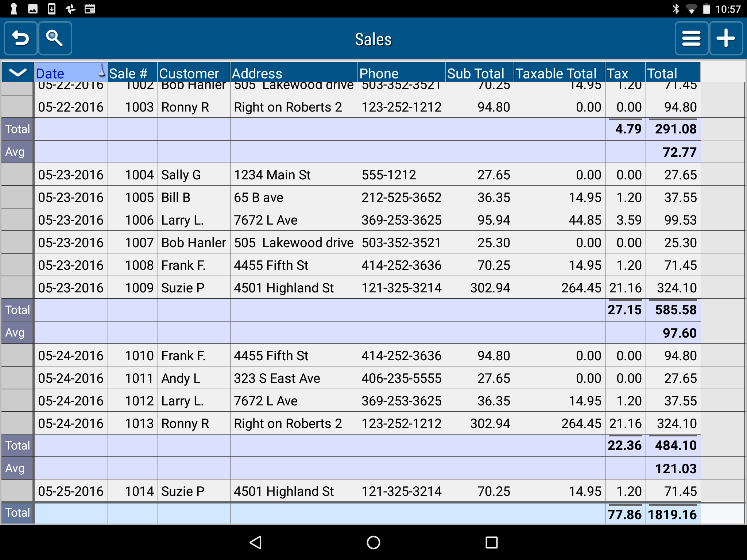Select Ronny R on sale 1013
This screenshot has width=747, height=560.
(x=194, y=423)
